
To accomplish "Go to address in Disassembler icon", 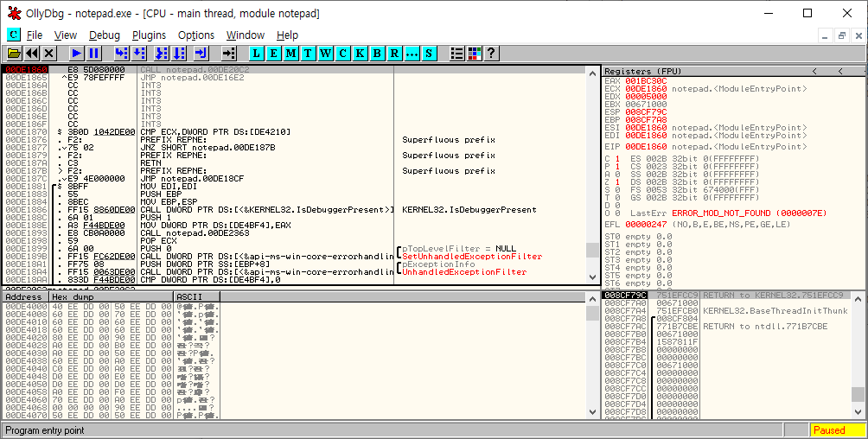I will click(228, 53).
